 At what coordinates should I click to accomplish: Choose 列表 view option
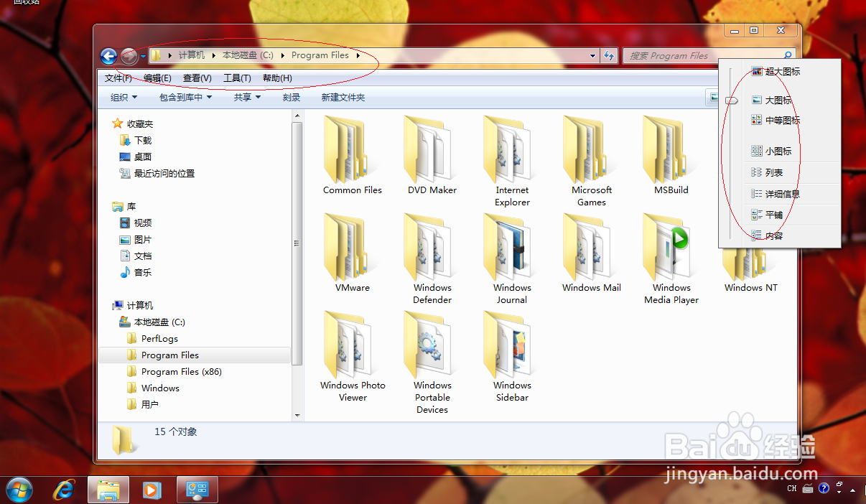click(x=768, y=172)
